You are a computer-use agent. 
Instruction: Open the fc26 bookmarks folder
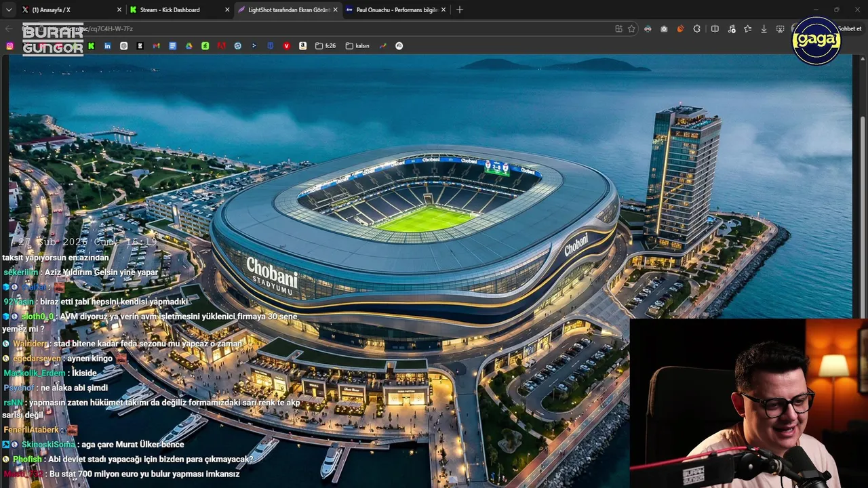[x=325, y=45]
